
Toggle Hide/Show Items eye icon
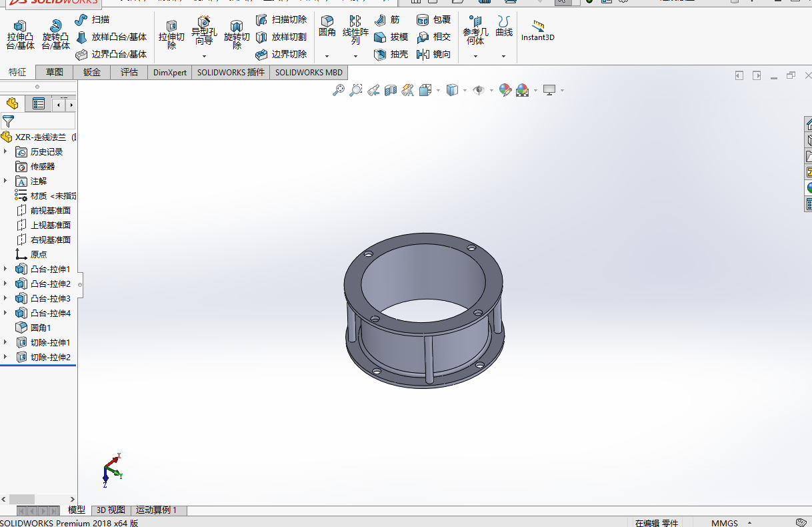(479, 90)
